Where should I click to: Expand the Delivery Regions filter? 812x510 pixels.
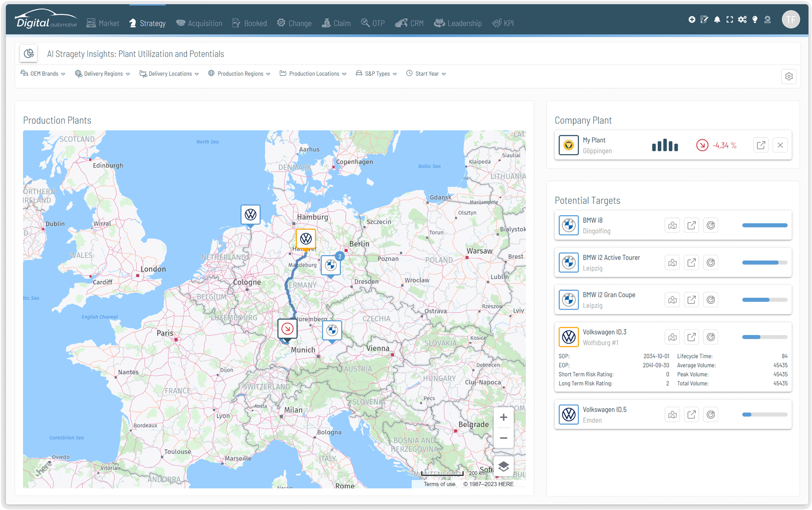click(102, 74)
